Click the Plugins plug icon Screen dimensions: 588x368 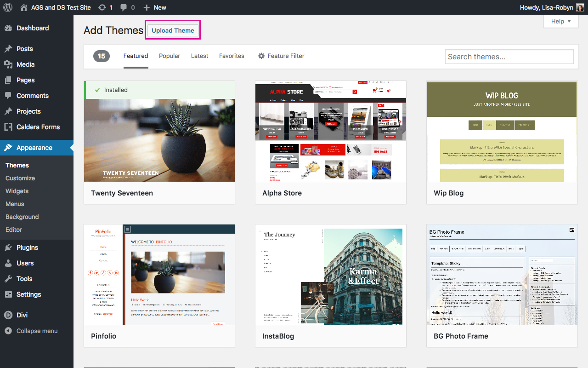(x=8, y=247)
